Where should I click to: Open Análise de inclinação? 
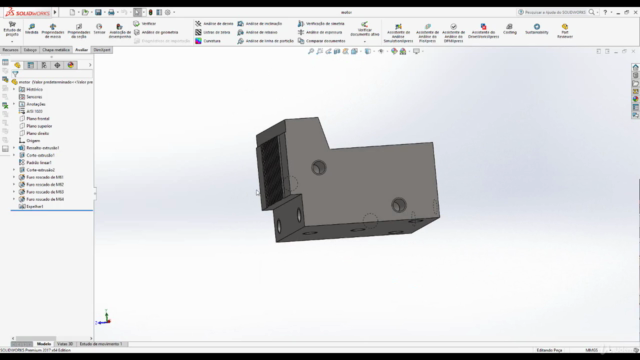[x=260, y=24]
